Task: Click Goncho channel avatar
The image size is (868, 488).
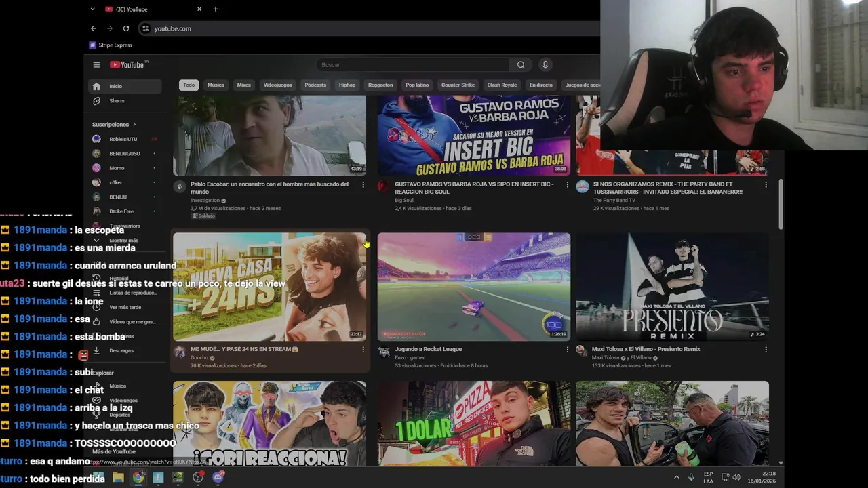Action: click(180, 352)
